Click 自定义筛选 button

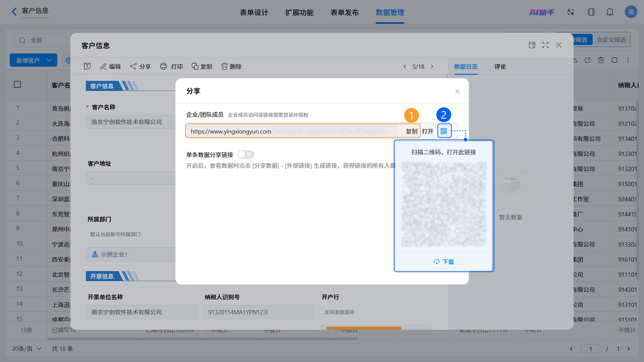611,40
